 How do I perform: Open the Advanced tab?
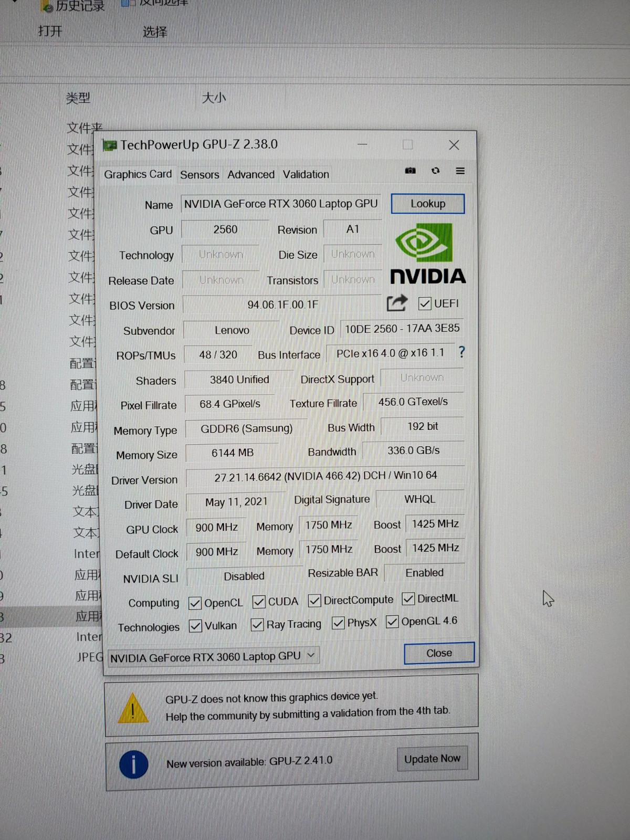[251, 174]
